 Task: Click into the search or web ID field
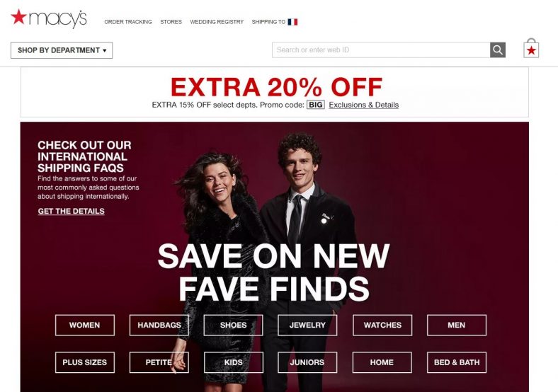381,50
